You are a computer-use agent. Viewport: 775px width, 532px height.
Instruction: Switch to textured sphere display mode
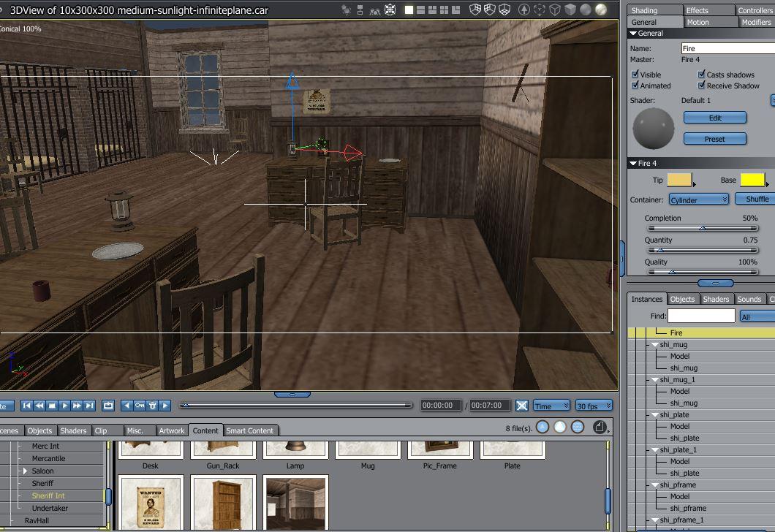pyautogui.click(x=601, y=10)
